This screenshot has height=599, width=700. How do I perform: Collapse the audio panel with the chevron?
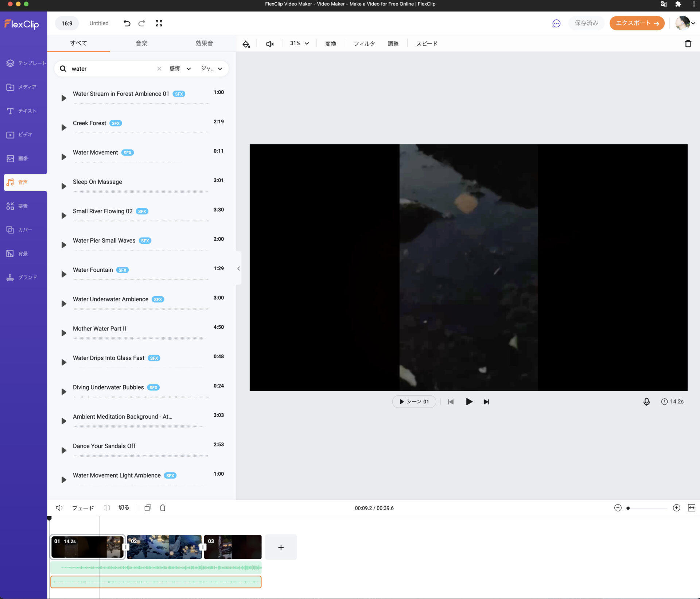tap(238, 268)
